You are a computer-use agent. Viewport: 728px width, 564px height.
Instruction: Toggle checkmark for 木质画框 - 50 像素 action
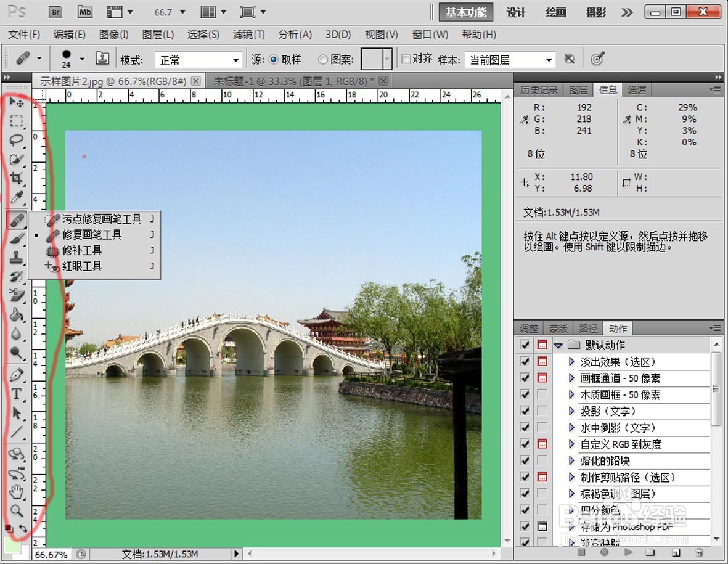(525, 394)
